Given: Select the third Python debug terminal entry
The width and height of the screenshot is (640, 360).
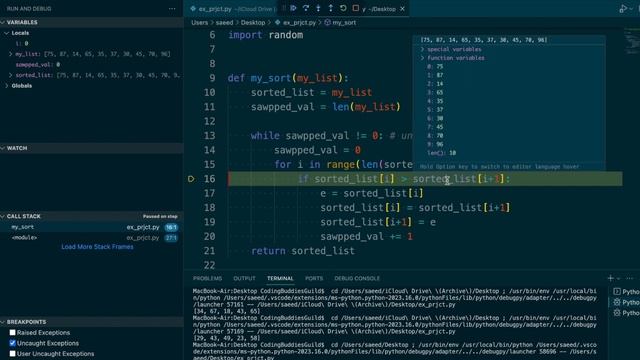Looking at the screenshot, I should [x=626, y=313].
